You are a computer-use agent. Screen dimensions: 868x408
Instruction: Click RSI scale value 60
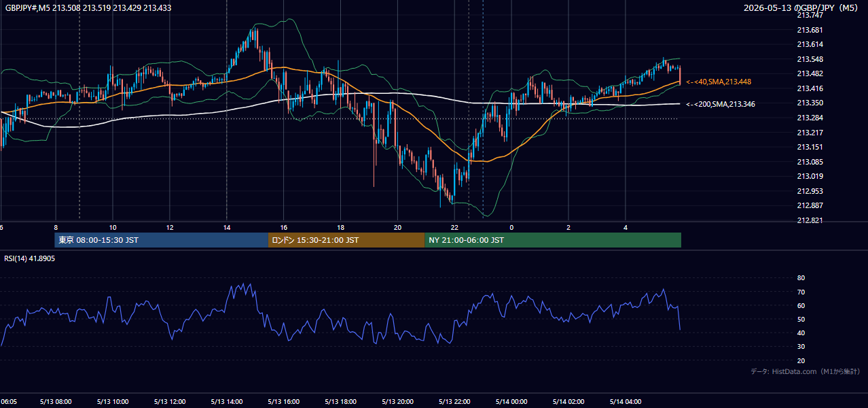(801, 305)
